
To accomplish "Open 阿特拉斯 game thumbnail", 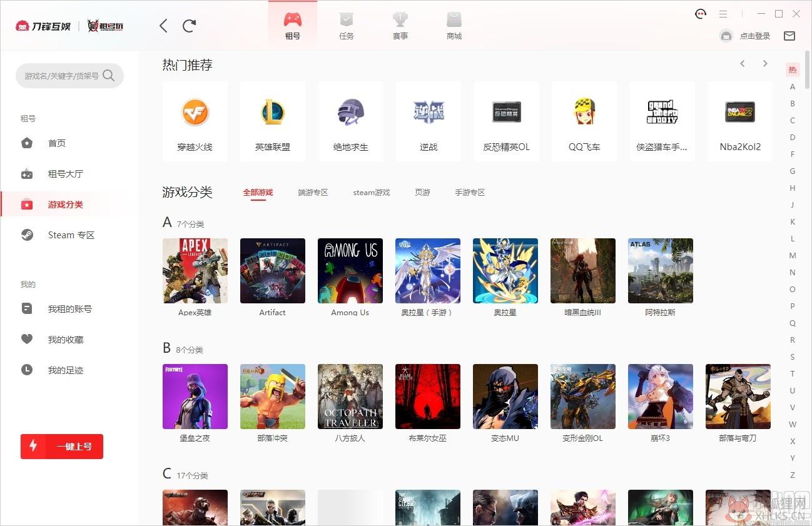I will (661, 271).
